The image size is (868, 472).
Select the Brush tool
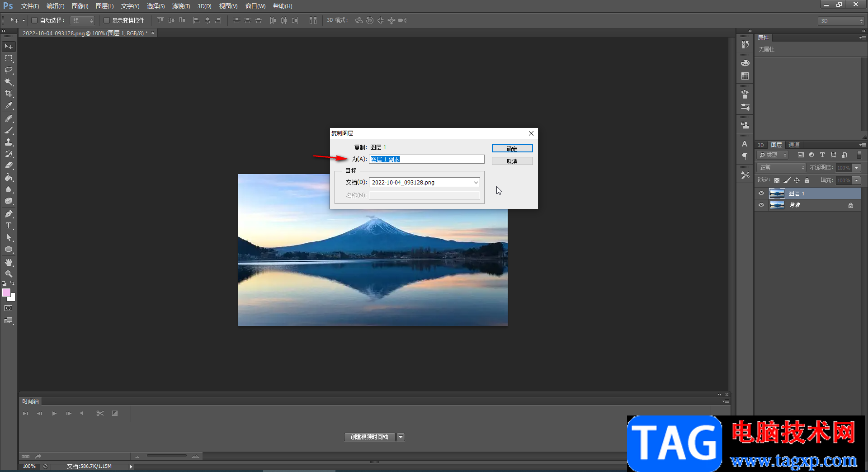pyautogui.click(x=9, y=130)
